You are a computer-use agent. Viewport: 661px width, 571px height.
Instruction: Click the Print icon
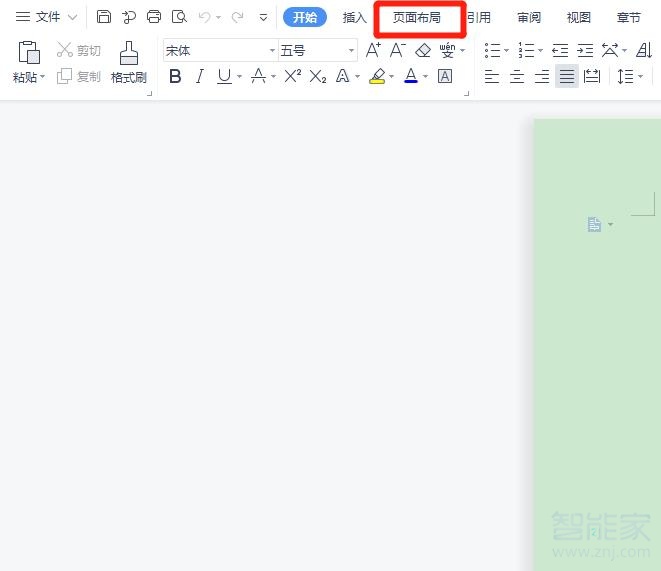154,17
